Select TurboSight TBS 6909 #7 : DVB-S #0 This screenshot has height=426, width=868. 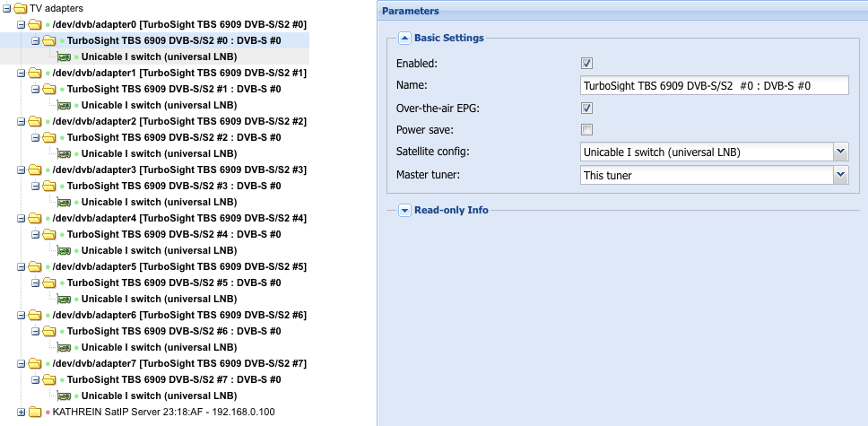[x=174, y=379]
